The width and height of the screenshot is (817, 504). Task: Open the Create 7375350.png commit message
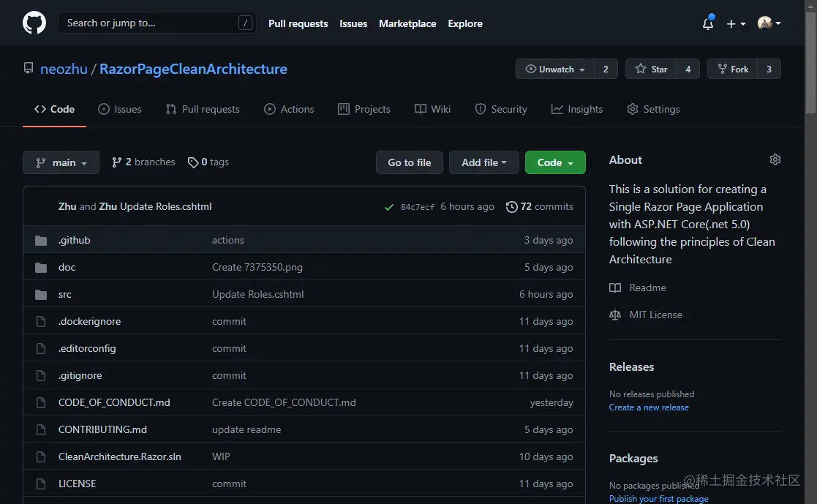(x=257, y=267)
